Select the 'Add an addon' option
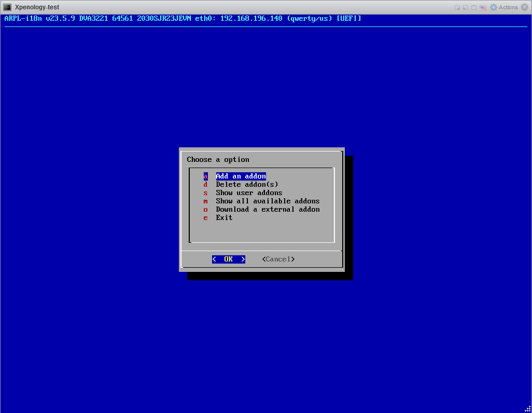The width and height of the screenshot is (532, 413). click(241, 176)
